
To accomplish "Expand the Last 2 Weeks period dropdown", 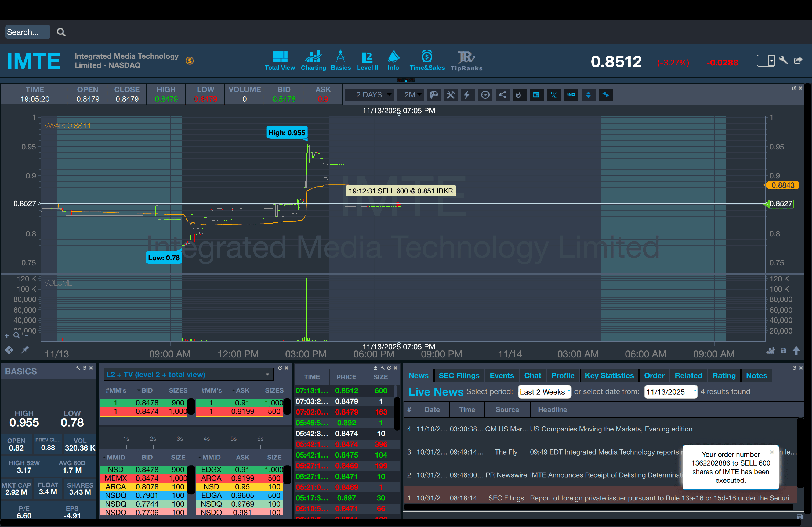I will [x=544, y=392].
